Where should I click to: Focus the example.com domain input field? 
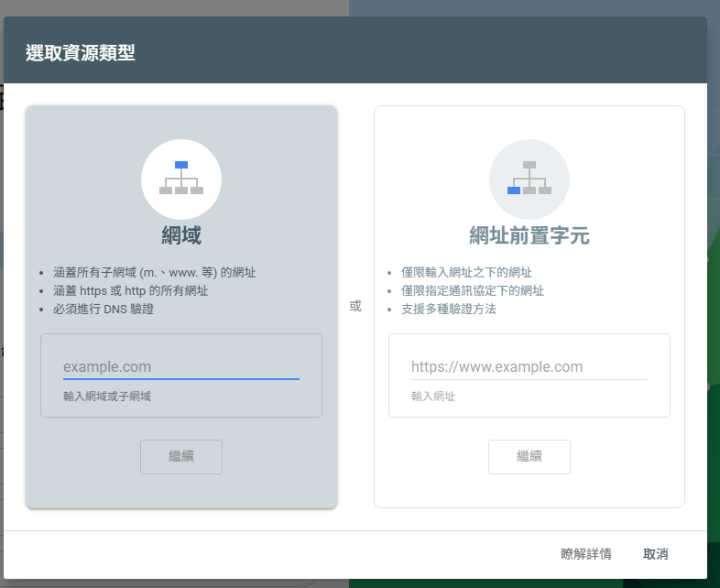point(181,366)
